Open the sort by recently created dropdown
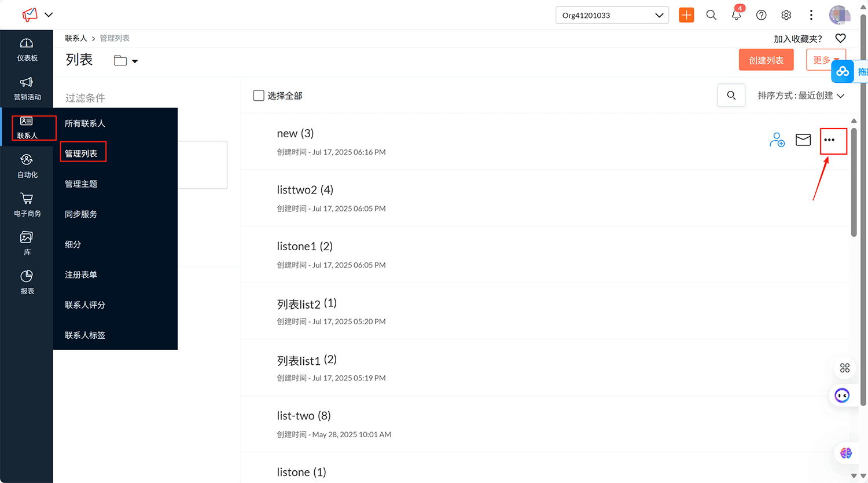Viewport: 868px width, 483px height. (801, 96)
